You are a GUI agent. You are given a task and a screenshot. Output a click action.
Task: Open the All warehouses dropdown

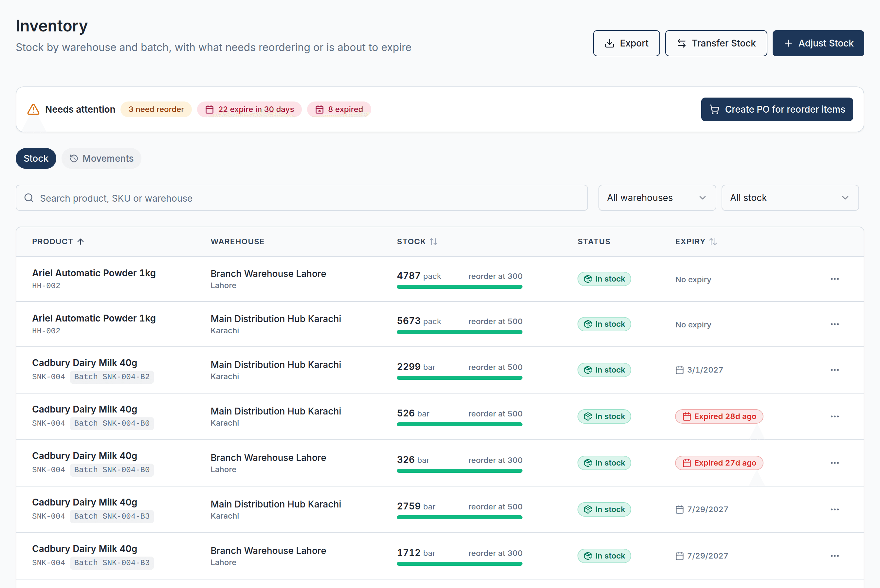coord(657,198)
